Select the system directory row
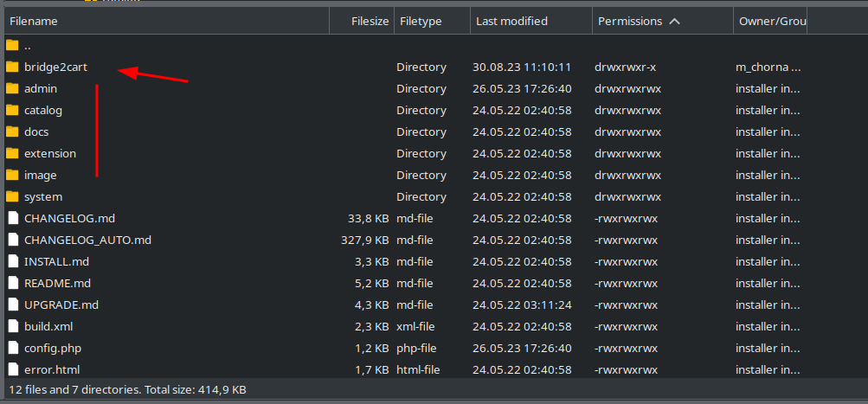 pyautogui.click(x=406, y=197)
